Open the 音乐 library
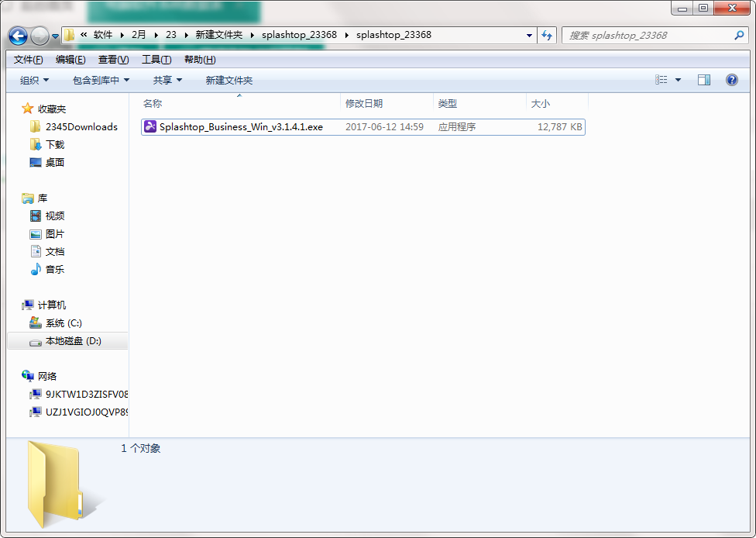The width and height of the screenshot is (756, 538). click(55, 270)
